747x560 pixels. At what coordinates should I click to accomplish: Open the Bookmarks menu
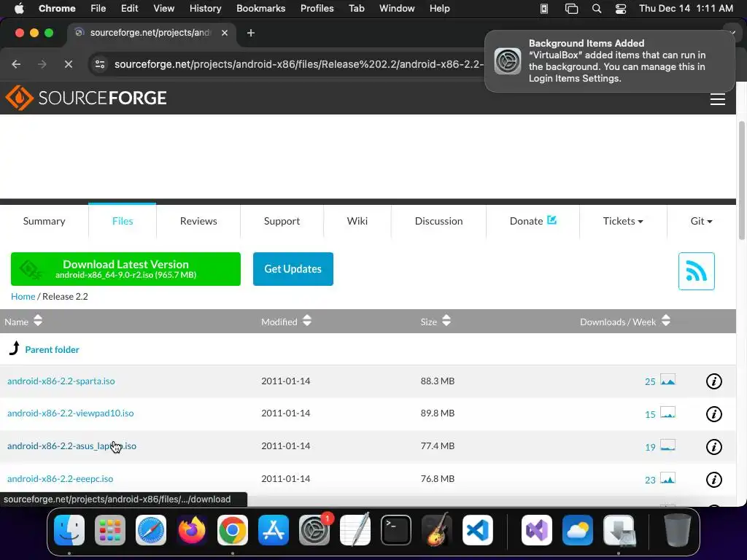(260, 9)
